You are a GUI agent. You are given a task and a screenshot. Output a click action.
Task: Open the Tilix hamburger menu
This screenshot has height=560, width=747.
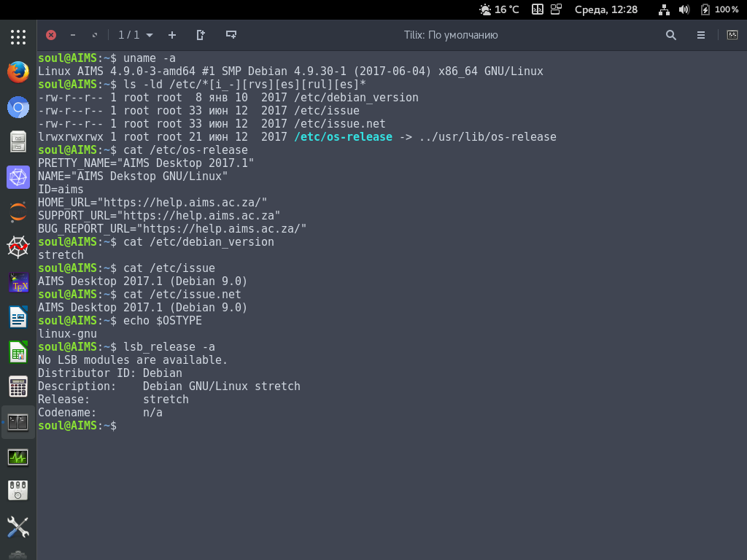(x=701, y=35)
